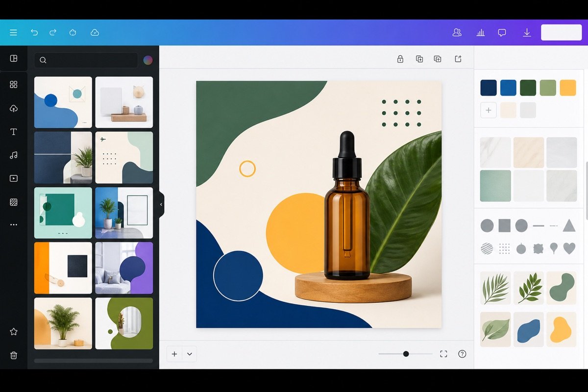Image resolution: width=588 pixels, height=392 pixels.
Task: Collapse the side panel with arrow handle
Action: 161,205
